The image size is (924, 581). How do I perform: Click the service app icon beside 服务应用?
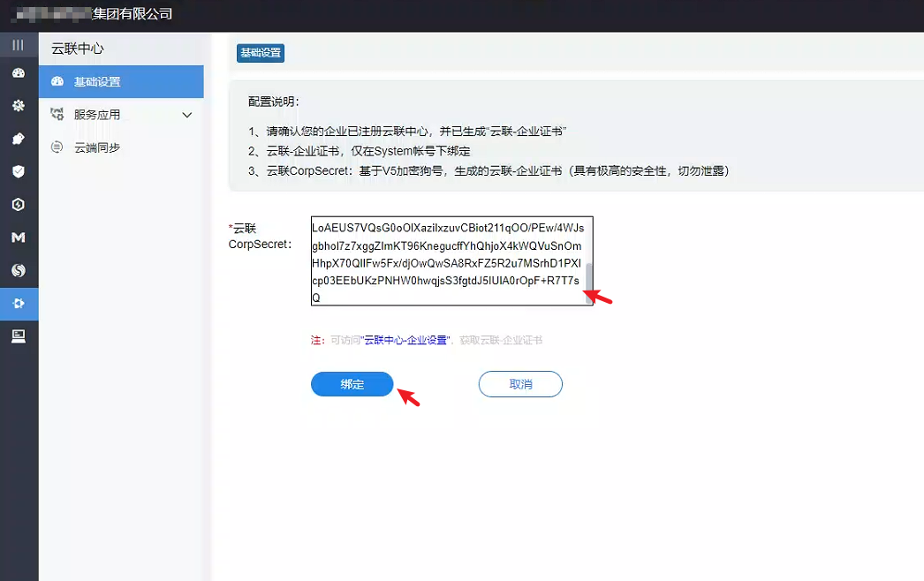coord(57,114)
